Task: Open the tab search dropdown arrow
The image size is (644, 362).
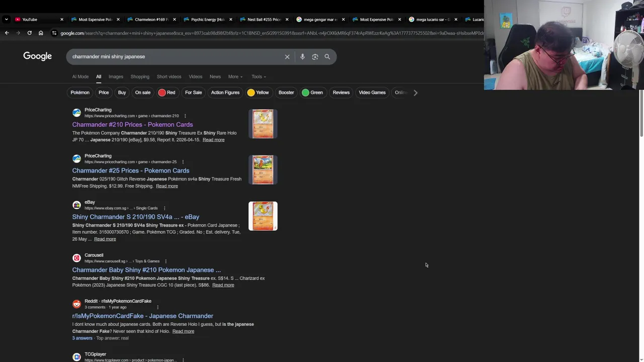Action: 6,19
